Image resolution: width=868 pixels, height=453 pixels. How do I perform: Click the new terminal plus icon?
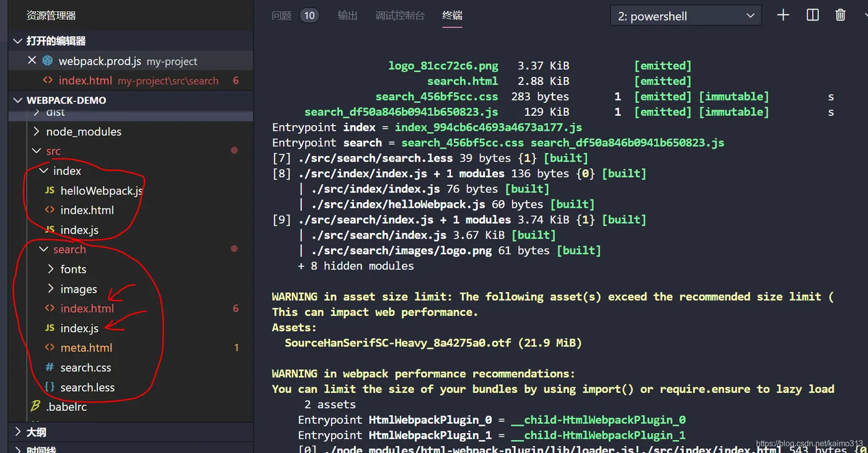pos(783,15)
